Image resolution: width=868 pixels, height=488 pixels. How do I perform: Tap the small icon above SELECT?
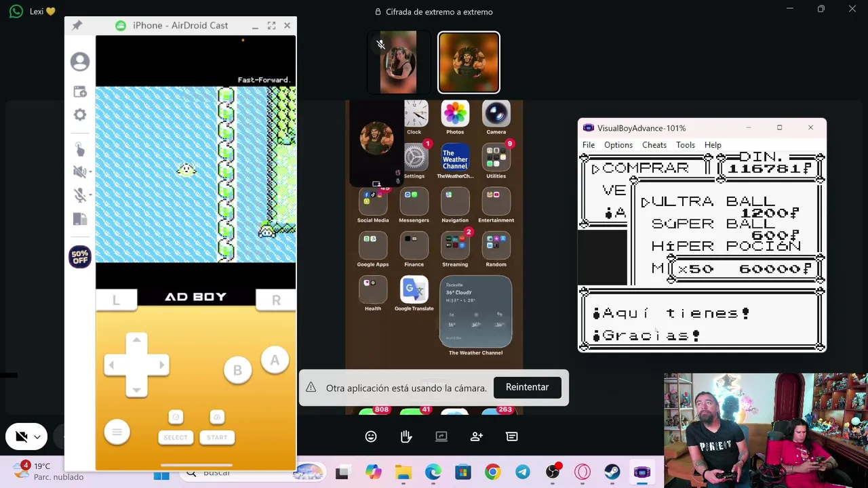(176, 417)
